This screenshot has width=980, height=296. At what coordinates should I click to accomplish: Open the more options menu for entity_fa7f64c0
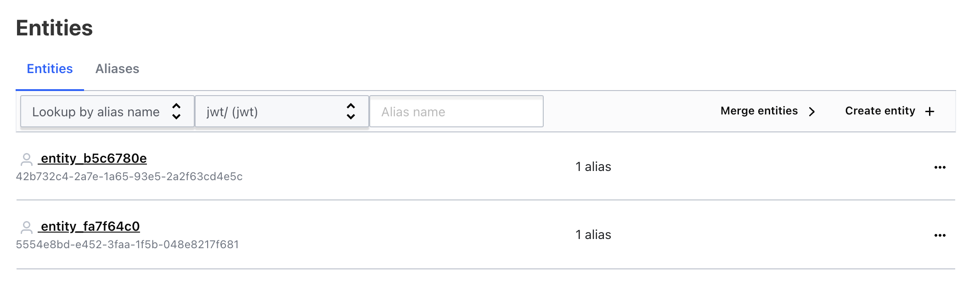coord(940,235)
